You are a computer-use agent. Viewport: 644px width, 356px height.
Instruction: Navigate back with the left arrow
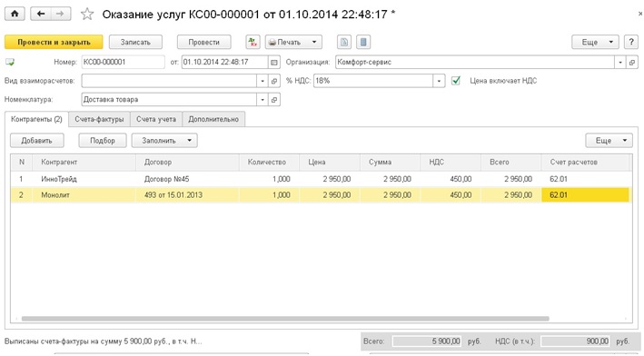pyautogui.click(x=41, y=14)
